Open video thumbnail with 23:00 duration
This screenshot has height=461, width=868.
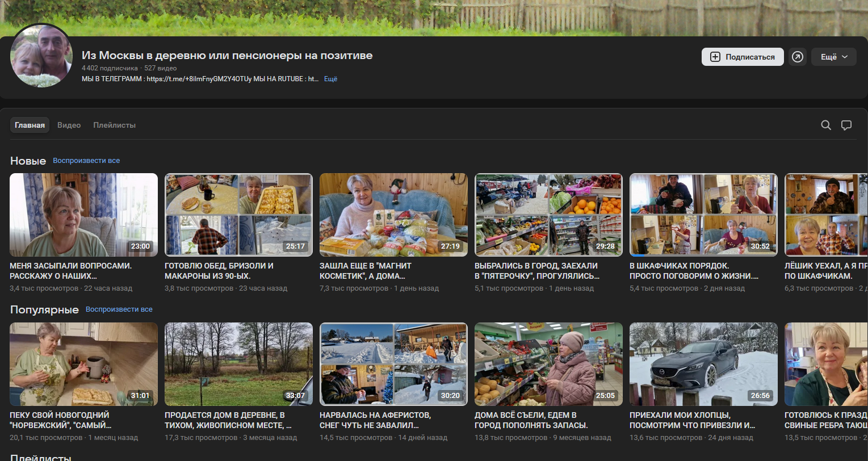pos(83,215)
